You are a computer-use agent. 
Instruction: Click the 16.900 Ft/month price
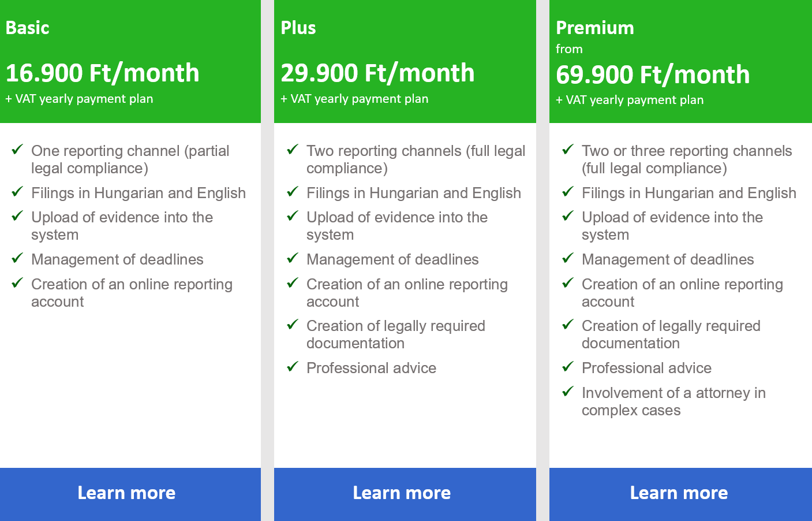point(102,73)
